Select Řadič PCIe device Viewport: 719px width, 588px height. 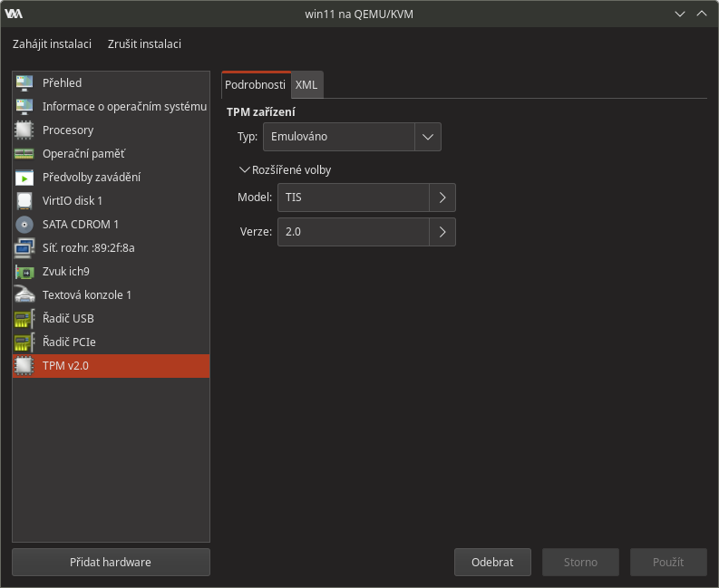111,342
